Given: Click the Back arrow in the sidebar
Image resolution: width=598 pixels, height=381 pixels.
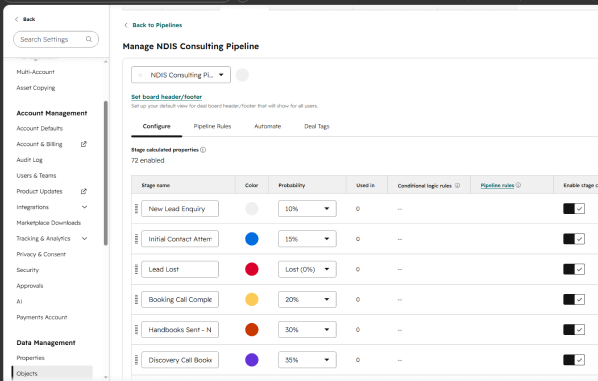Looking at the screenshot, I should (16, 19).
